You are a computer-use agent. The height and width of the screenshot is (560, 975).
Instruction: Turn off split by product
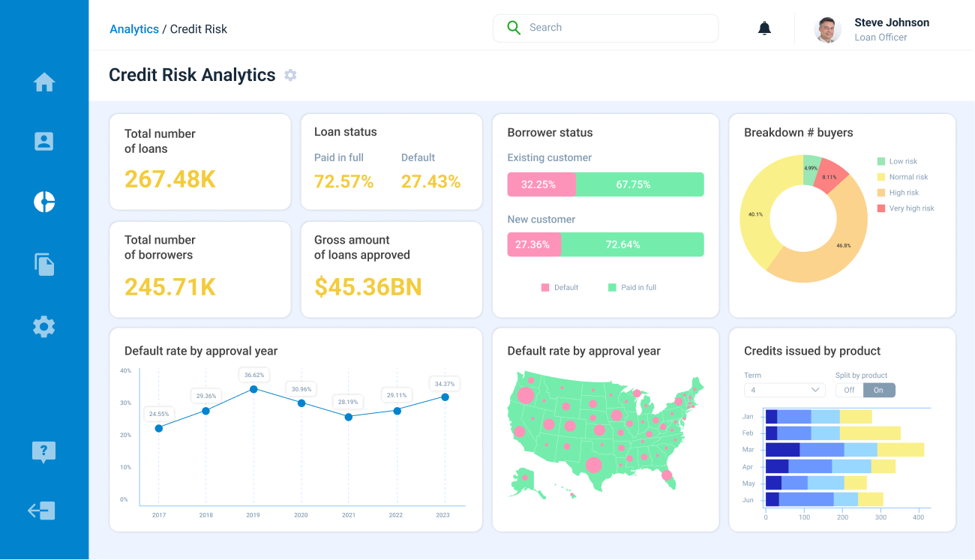pos(847,390)
